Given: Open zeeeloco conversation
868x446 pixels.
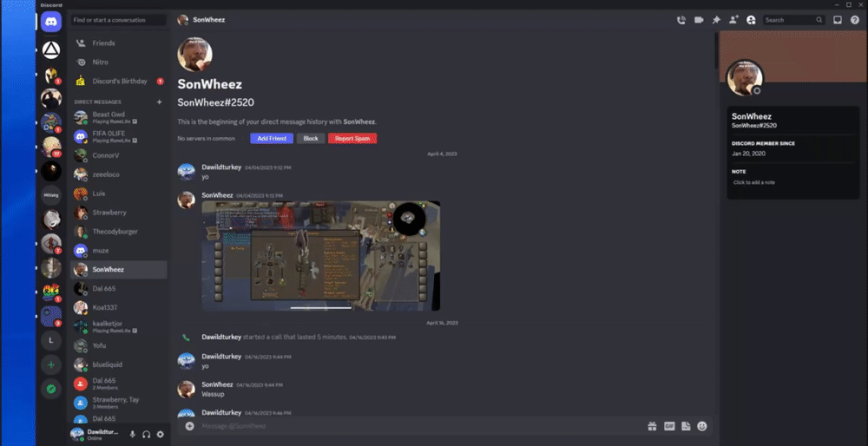Looking at the screenshot, I should 119,174.
